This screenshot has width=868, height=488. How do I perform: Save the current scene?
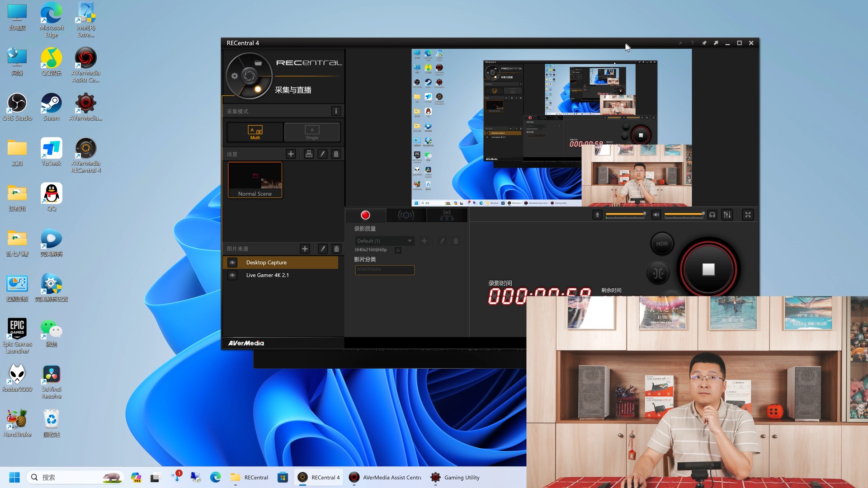309,154
